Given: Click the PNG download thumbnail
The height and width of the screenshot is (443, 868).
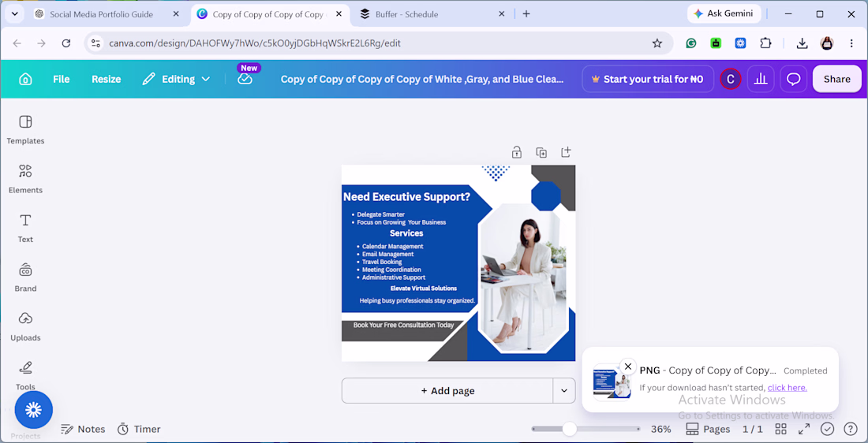Looking at the screenshot, I should click(x=612, y=382).
